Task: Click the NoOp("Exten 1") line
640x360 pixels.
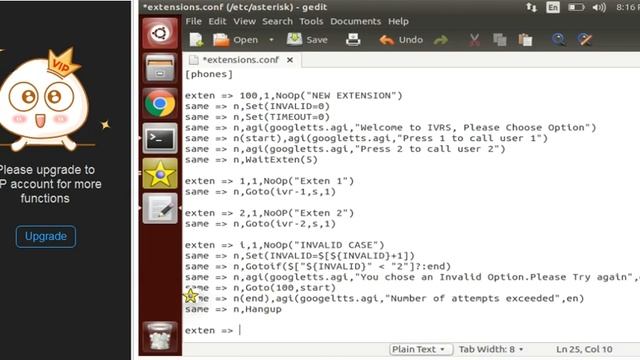Action: (x=269, y=181)
